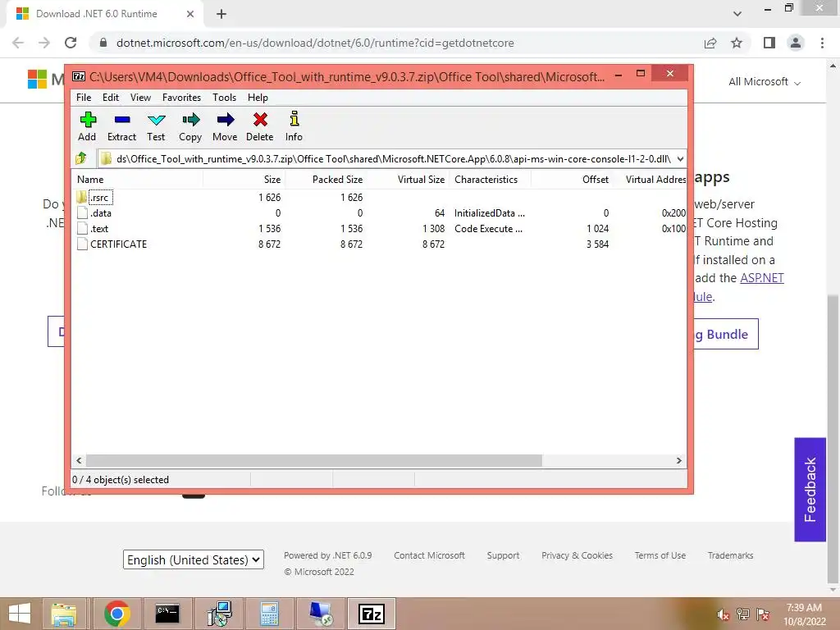The height and width of the screenshot is (630, 840).
Task: Click the left scroll arrow in 7-Zip
Action: [80, 461]
